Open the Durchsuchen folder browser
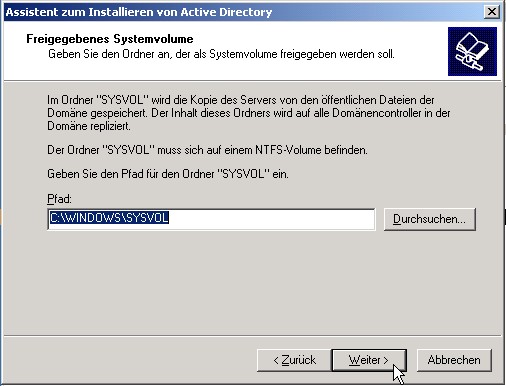Viewport: 506px width, 386px height. (429, 219)
